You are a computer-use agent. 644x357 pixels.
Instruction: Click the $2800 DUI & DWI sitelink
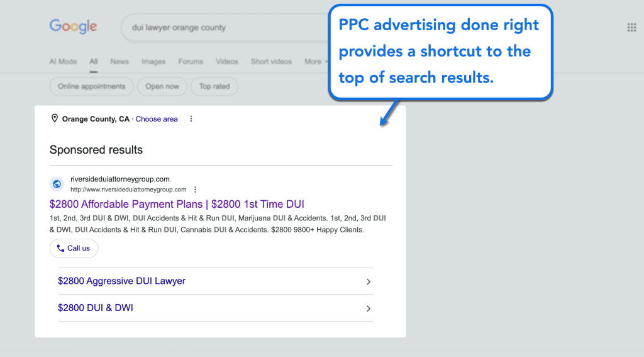tap(96, 308)
